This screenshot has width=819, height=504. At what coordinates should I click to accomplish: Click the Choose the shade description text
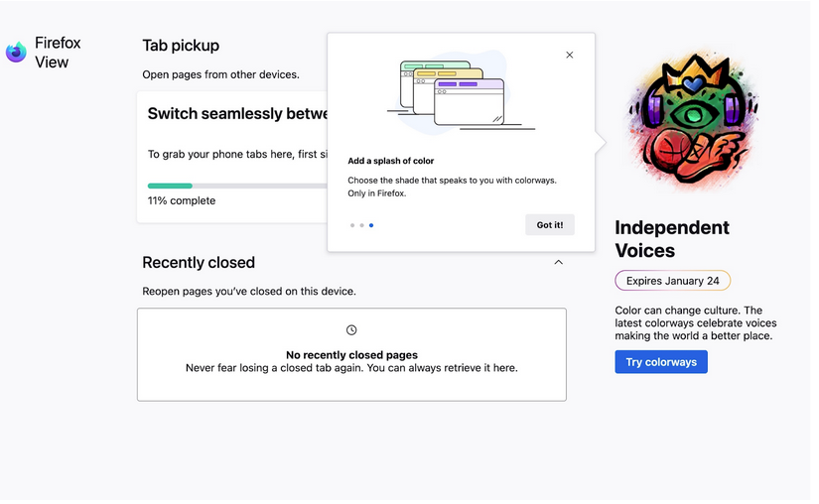point(453,187)
